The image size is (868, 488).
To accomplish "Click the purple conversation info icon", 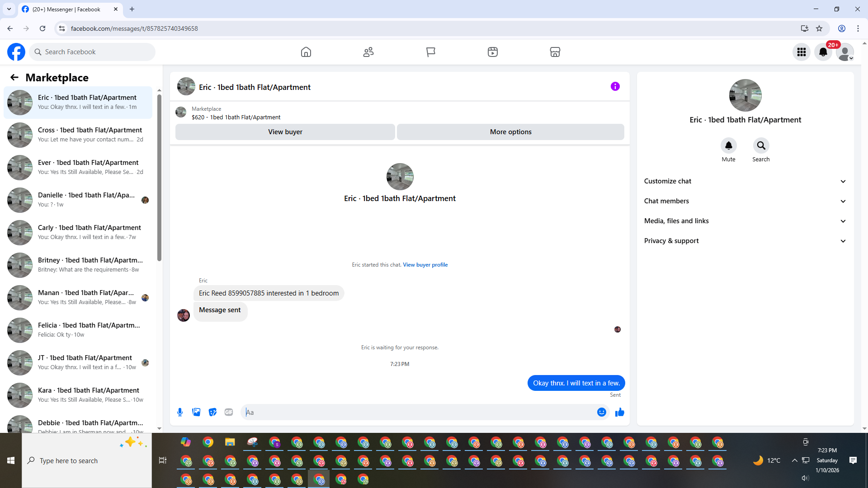I will point(615,86).
